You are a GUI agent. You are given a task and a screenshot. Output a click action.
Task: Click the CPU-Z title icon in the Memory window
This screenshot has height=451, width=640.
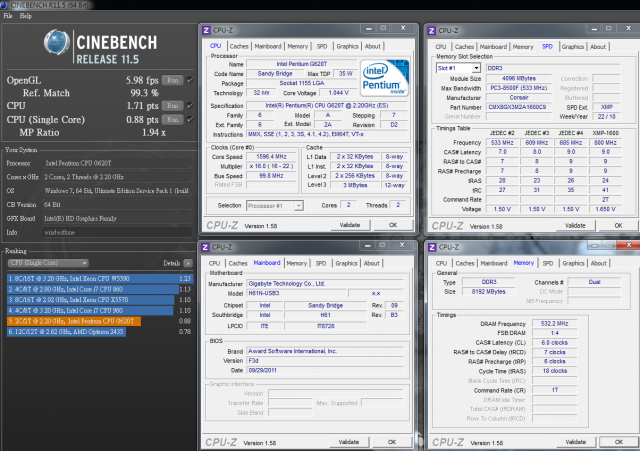pos(432,247)
